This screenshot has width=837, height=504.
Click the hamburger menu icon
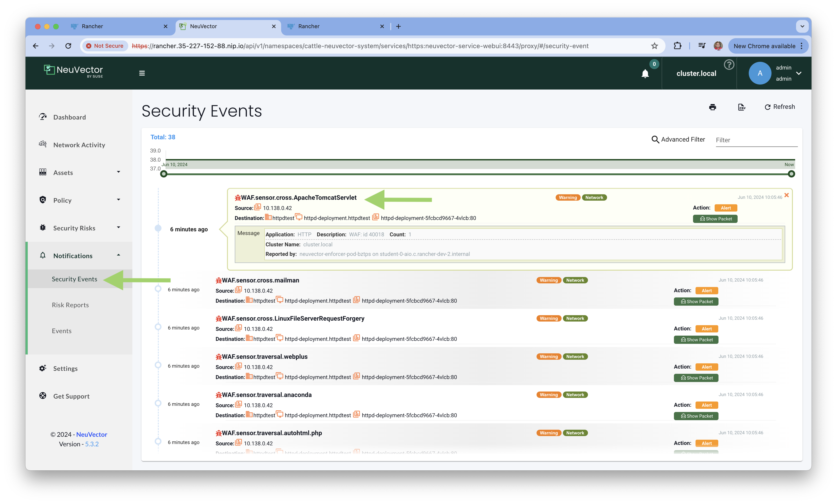[x=142, y=73]
